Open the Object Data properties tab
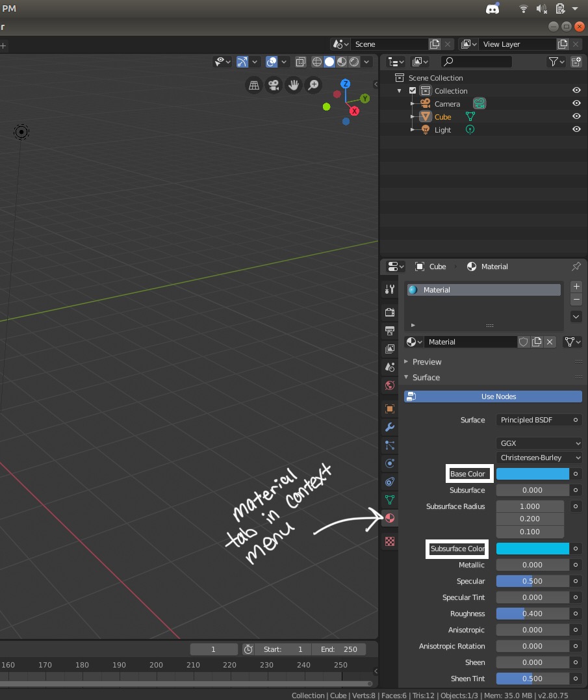This screenshot has height=700, width=588. (x=389, y=500)
